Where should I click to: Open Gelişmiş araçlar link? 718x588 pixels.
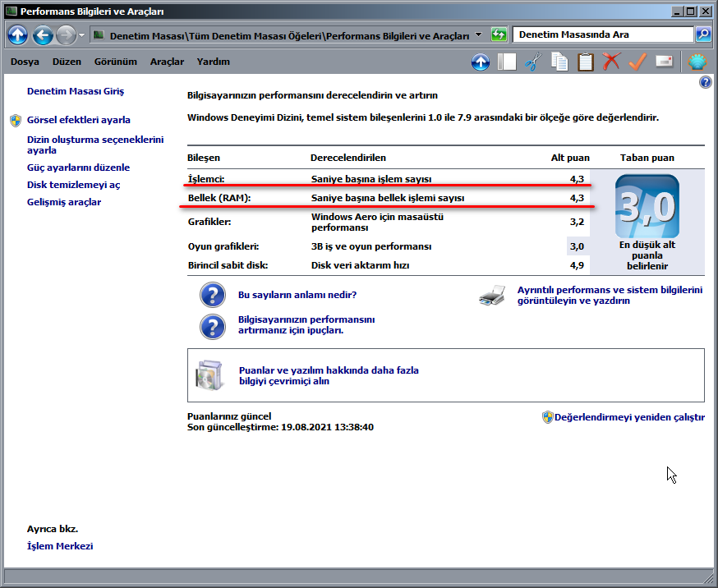(64, 202)
